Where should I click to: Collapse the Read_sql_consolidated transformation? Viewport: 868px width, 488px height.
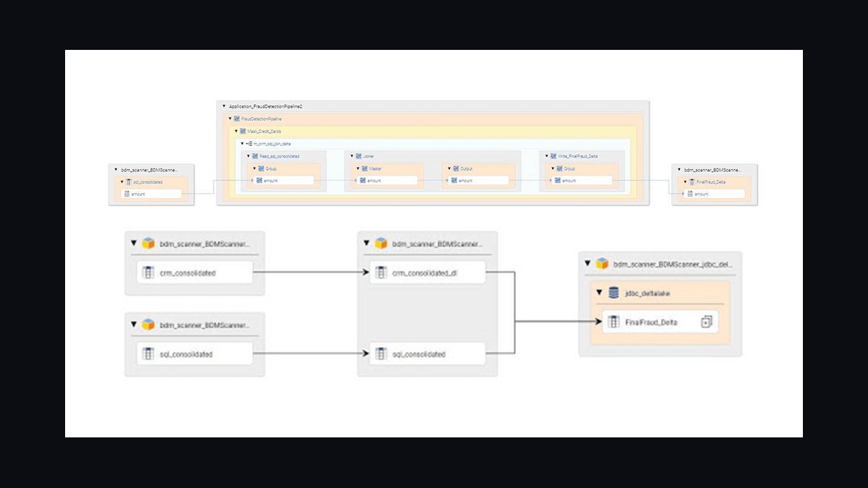(248, 156)
